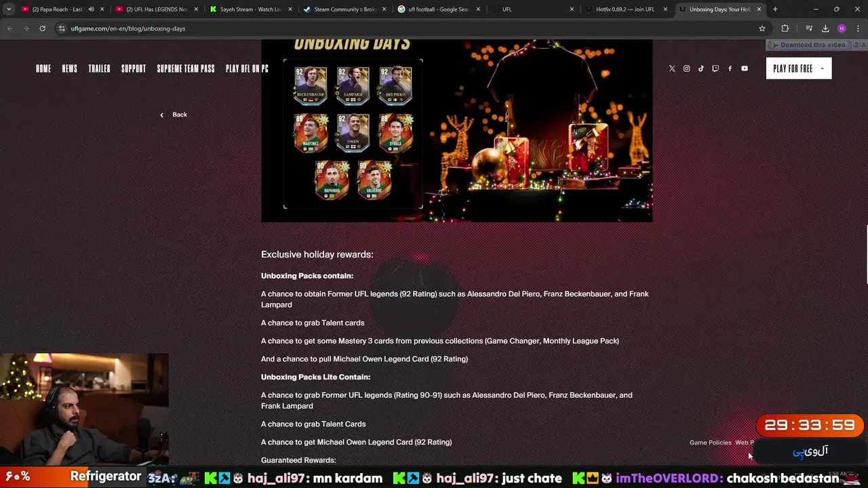The image size is (868, 488).
Task: Open the HOME navigation item
Action: [43, 68]
